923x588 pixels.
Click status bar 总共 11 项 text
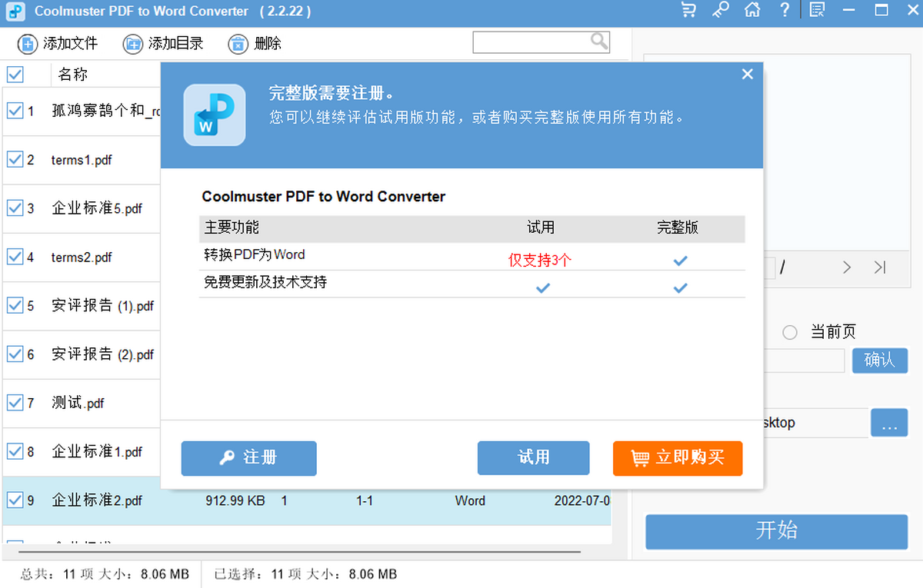click(x=105, y=574)
